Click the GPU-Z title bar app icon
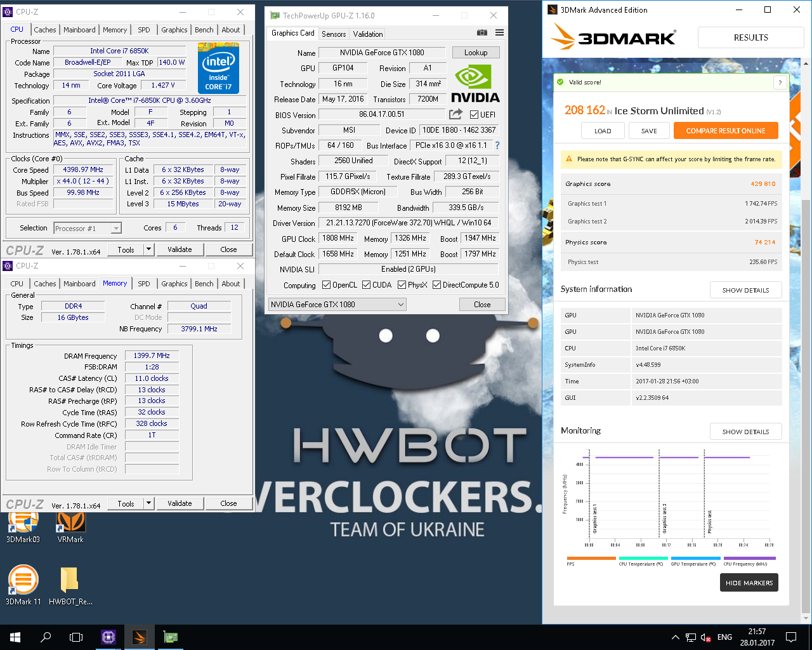812x650 pixels. point(274,15)
